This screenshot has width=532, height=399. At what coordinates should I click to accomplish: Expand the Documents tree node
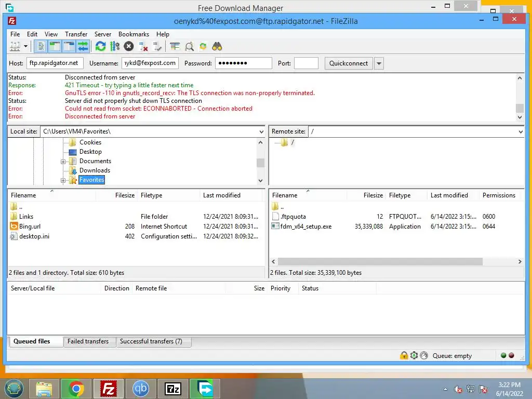click(x=63, y=162)
